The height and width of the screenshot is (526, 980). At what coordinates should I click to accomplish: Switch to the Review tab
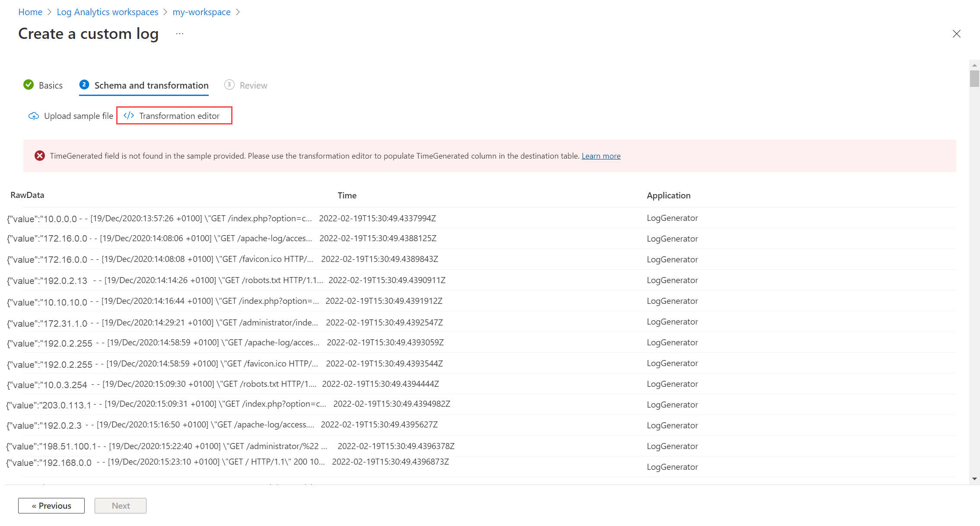click(253, 86)
